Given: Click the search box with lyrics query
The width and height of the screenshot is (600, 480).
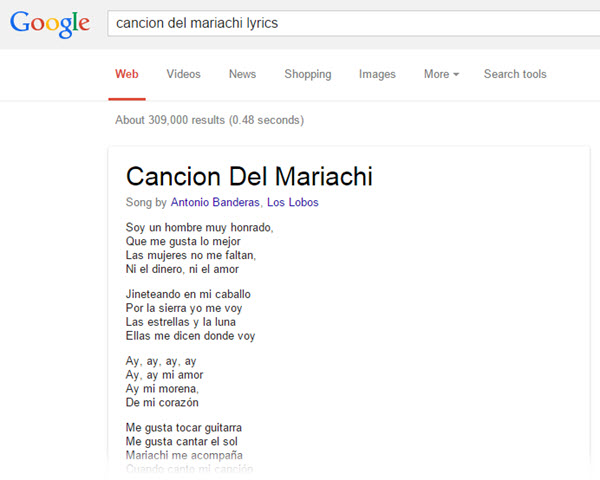Looking at the screenshot, I should (354, 23).
